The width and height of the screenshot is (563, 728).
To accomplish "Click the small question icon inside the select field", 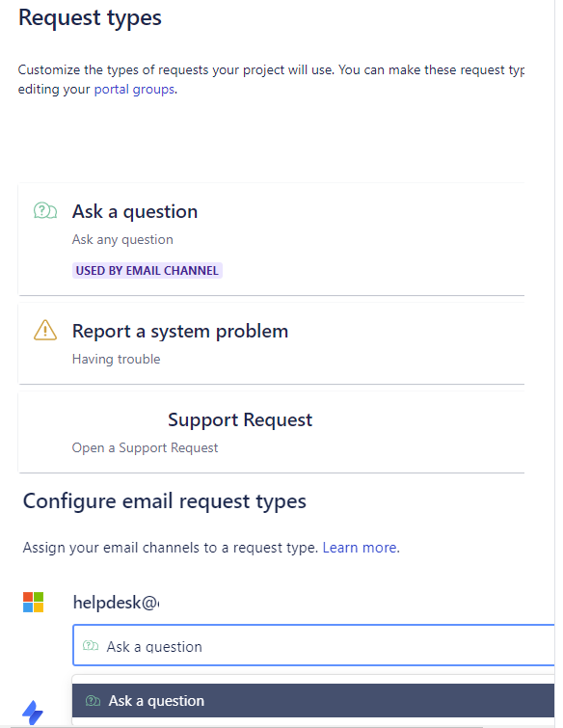I will [x=91, y=646].
